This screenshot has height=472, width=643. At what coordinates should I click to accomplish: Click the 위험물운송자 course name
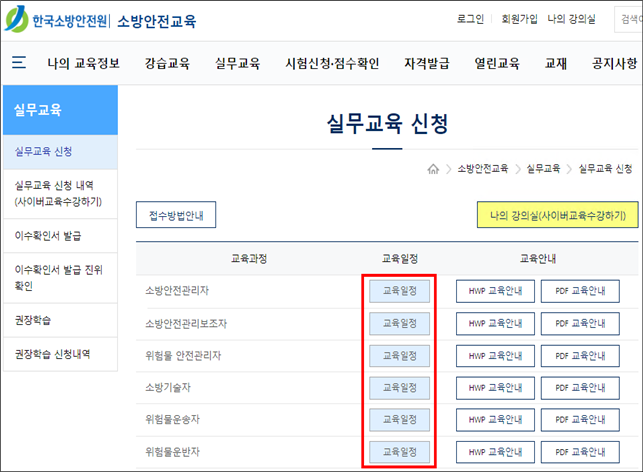point(172,420)
